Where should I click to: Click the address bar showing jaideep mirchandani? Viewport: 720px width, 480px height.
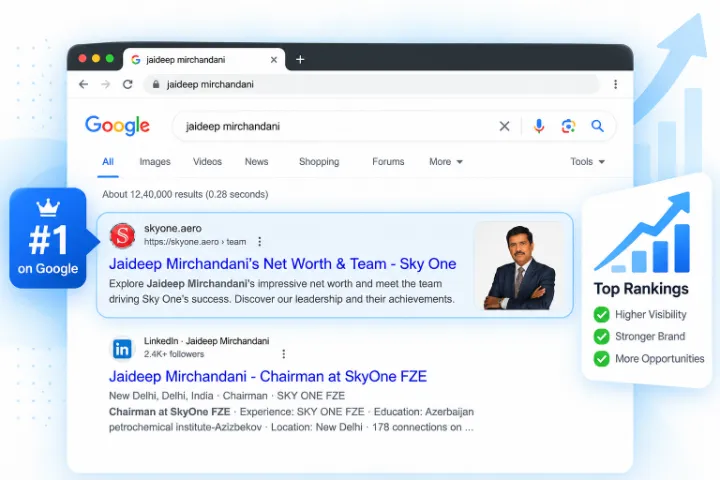point(371,85)
